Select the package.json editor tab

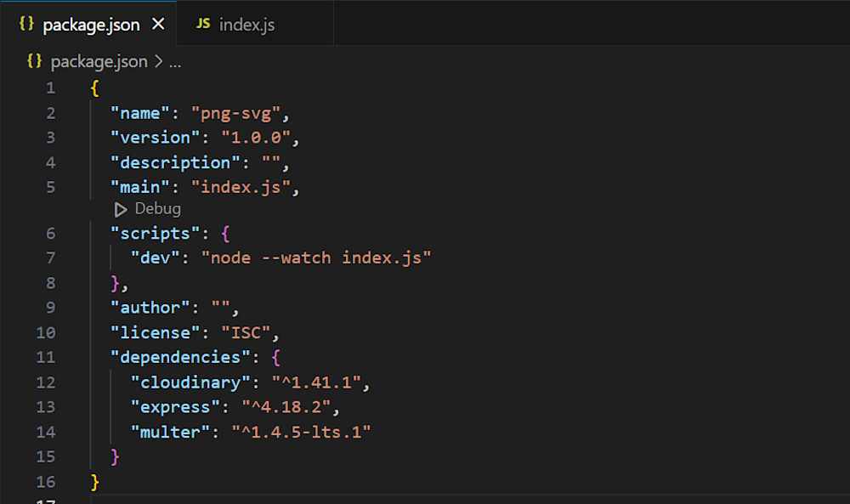(90, 25)
